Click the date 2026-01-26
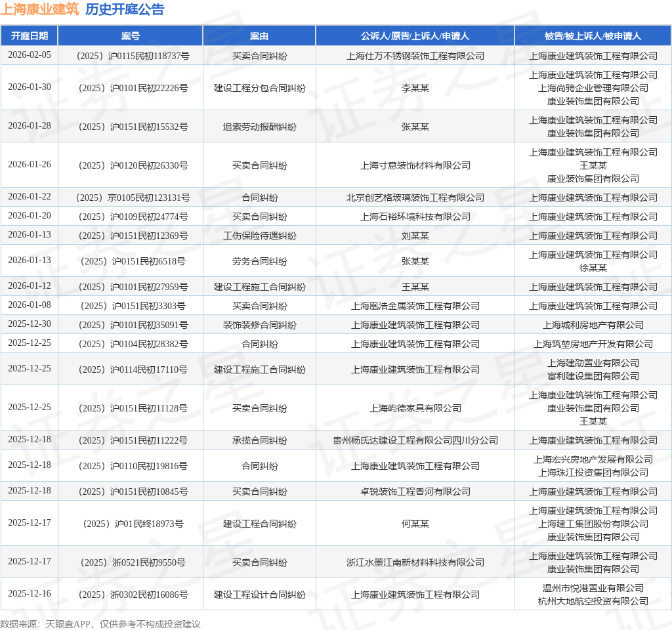The image size is (672, 630). click(29, 164)
